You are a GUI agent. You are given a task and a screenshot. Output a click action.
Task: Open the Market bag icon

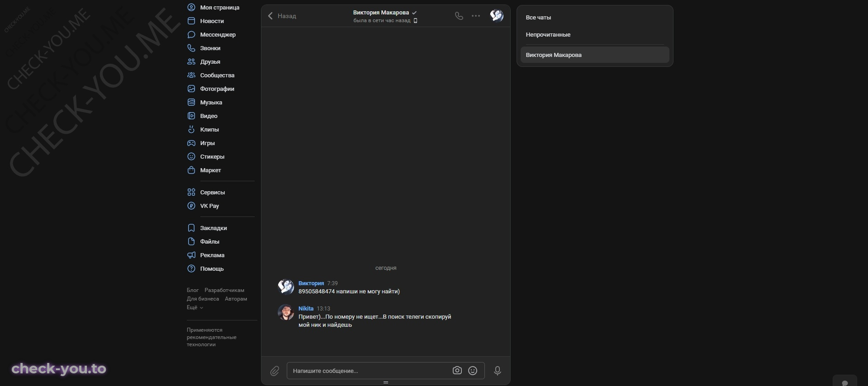coord(191,170)
